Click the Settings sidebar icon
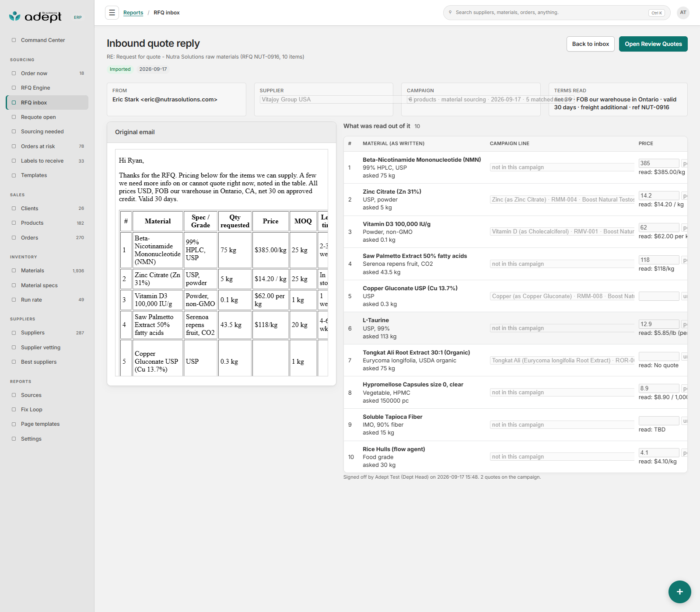The height and width of the screenshot is (612, 700). pyautogui.click(x=14, y=439)
